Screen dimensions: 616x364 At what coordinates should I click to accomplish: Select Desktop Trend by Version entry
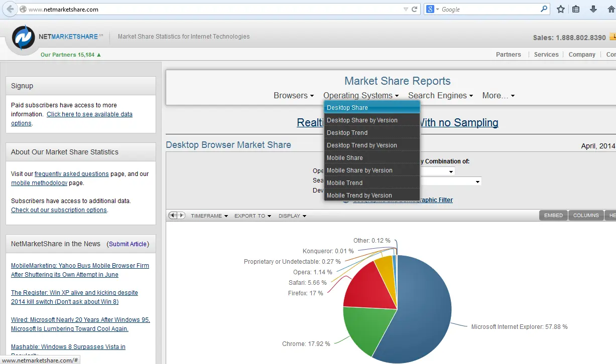pos(372,145)
